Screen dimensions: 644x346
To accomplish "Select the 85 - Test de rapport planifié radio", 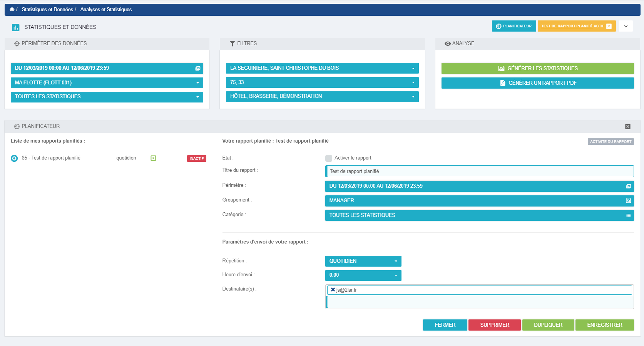I will tap(14, 158).
